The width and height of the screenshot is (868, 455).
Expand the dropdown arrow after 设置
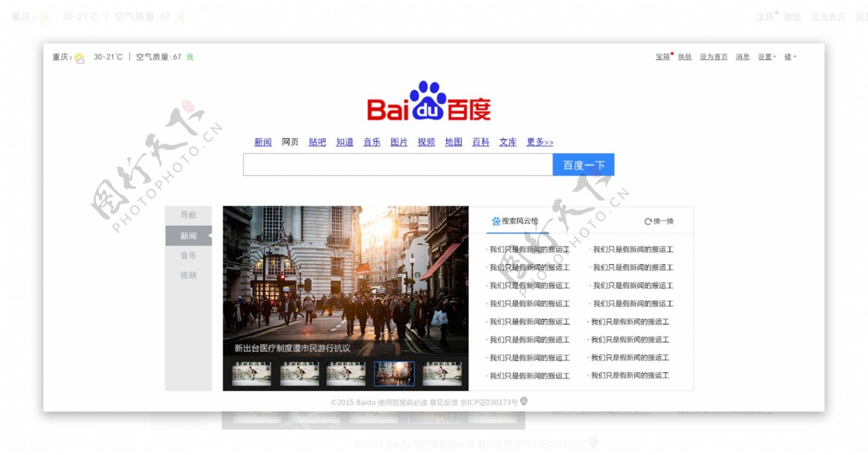[x=775, y=57]
